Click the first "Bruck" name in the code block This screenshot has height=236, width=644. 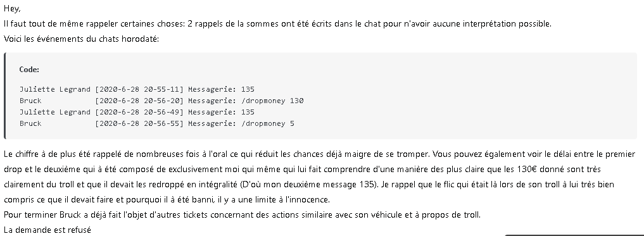click(x=30, y=101)
